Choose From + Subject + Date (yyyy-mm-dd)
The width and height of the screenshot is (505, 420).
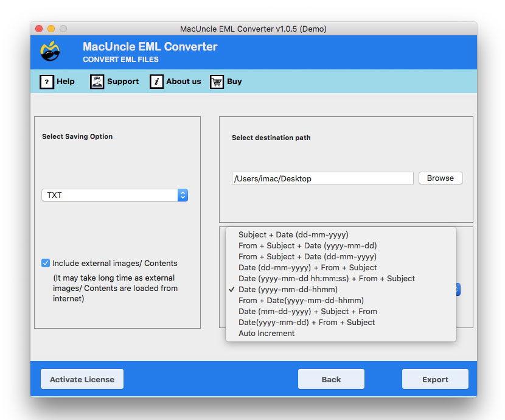click(x=307, y=245)
